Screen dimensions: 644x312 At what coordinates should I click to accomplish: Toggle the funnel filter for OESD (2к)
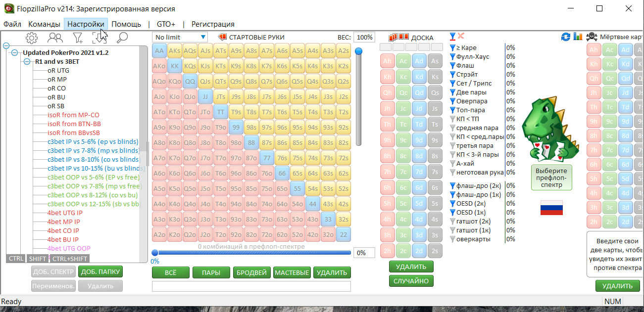click(452, 204)
